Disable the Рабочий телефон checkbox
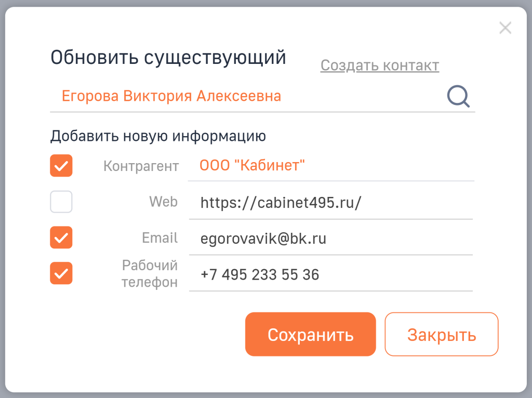 (61, 273)
